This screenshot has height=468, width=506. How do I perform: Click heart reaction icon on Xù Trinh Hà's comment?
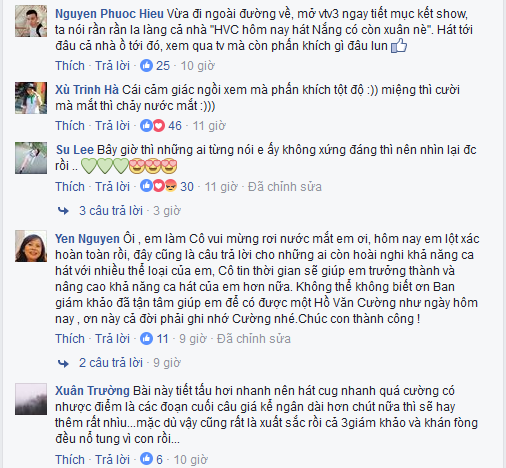(159, 126)
